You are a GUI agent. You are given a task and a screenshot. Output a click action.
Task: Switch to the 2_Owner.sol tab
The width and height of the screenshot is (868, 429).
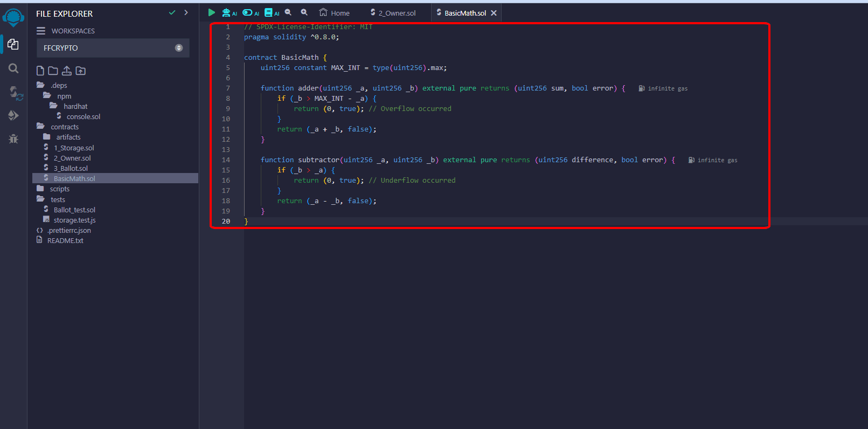[x=393, y=13]
